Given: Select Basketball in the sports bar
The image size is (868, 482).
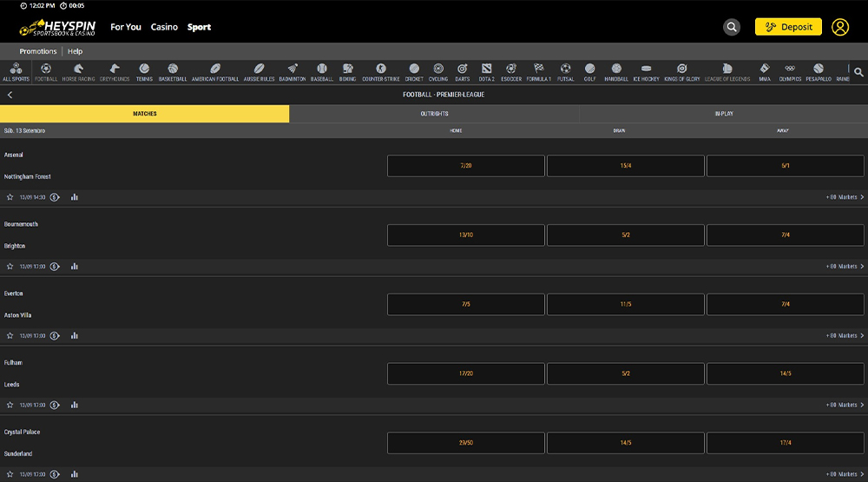Looking at the screenshot, I should 173,72.
